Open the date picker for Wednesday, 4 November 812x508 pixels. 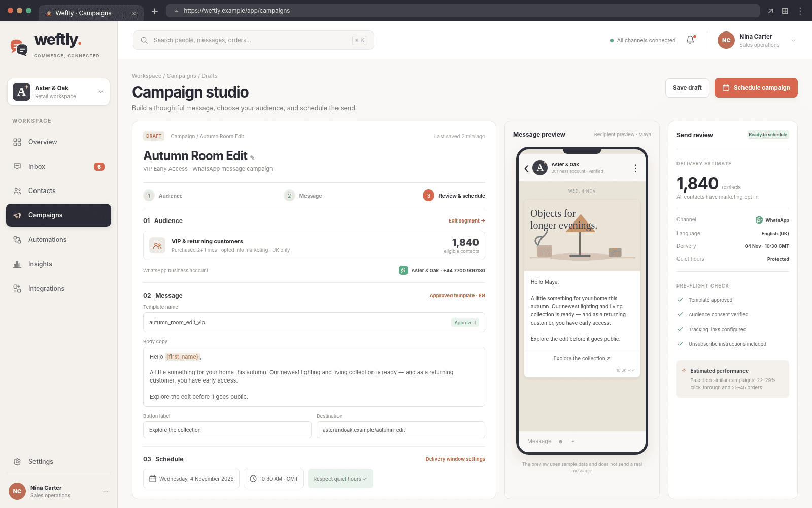click(x=191, y=479)
